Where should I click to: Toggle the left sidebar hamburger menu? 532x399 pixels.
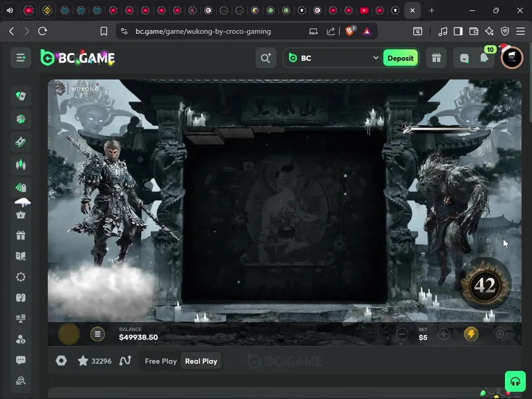click(x=21, y=58)
